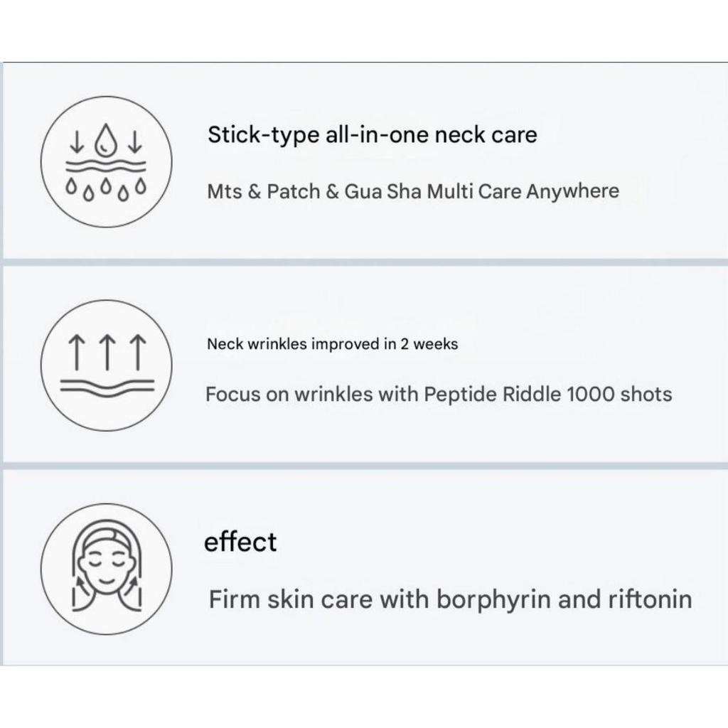Click the large water droplet at top of moisture icon
The height and width of the screenshot is (728, 728).
point(106,138)
